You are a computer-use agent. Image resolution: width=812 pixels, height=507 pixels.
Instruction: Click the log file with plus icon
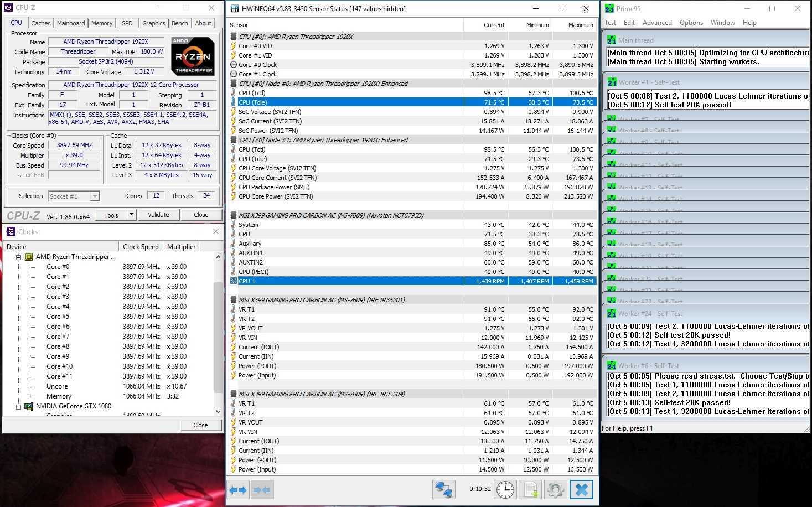point(530,490)
